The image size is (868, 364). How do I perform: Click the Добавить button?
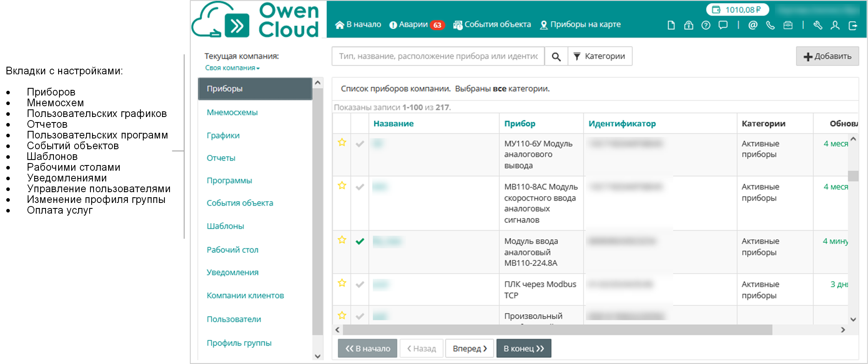827,56
